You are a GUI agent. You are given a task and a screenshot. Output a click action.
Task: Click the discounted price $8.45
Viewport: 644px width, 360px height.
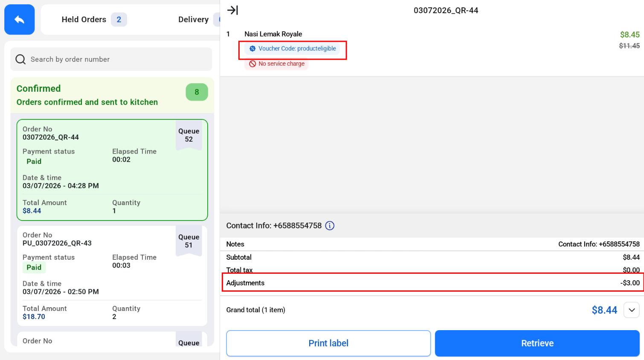(x=630, y=35)
